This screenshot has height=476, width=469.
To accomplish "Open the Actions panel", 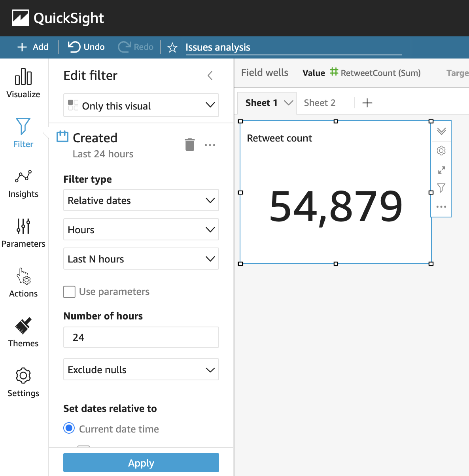I will [x=23, y=283].
